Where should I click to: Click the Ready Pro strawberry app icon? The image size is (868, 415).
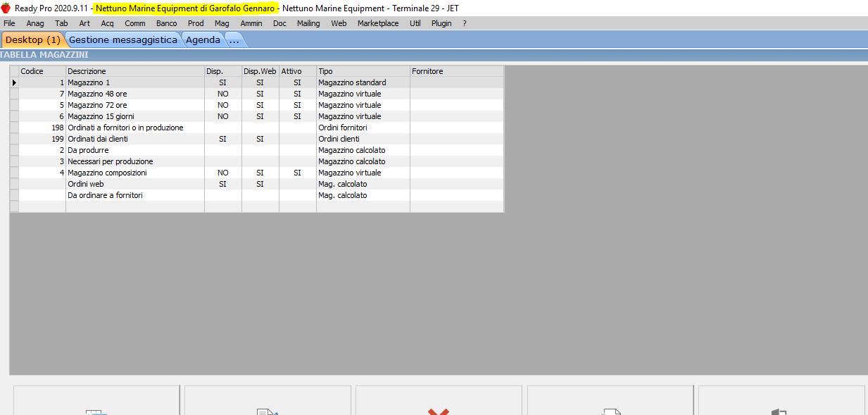coord(6,8)
